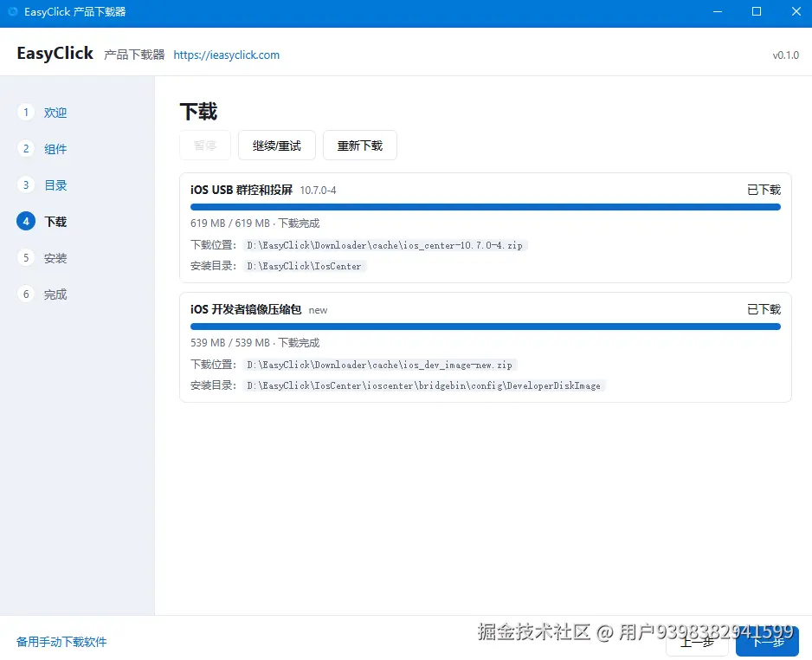Click the 539 MB / 539 MB status text
Screen dimensions: 812x660
point(255,342)
